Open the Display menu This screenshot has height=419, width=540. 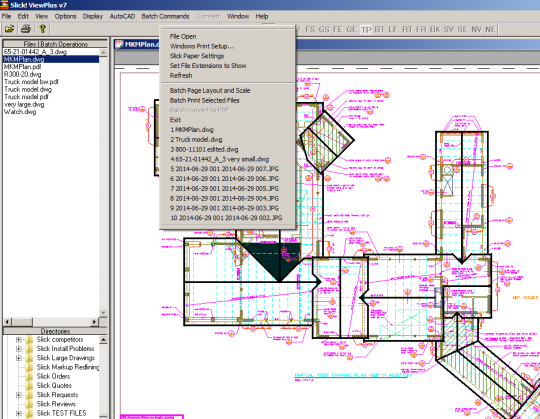[93, 16]
